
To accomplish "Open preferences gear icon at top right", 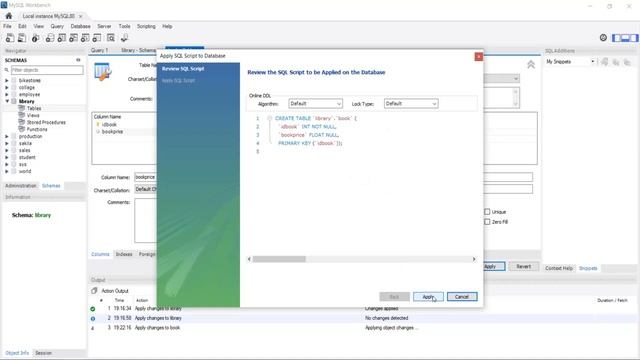I will pos(603,38).
